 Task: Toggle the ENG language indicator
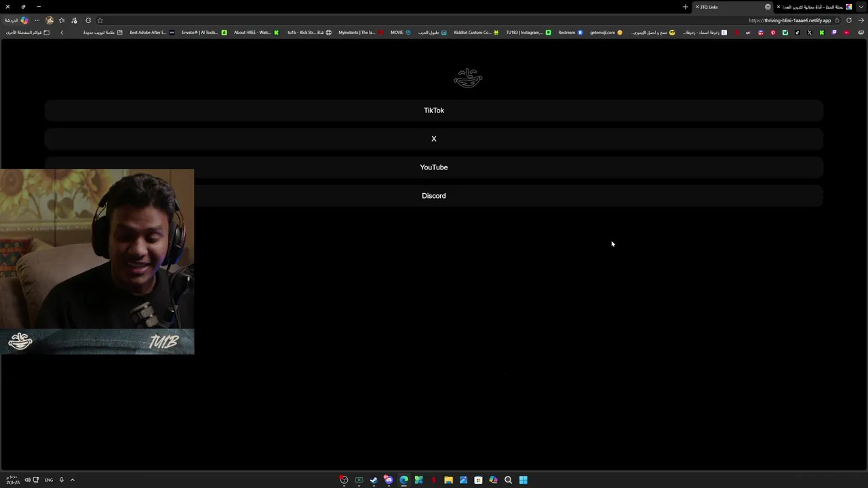pyautogui.click(x=49, y=480)
